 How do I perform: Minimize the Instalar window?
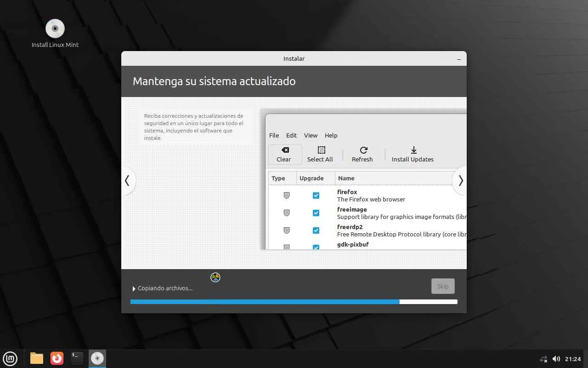tap(459, 59)
